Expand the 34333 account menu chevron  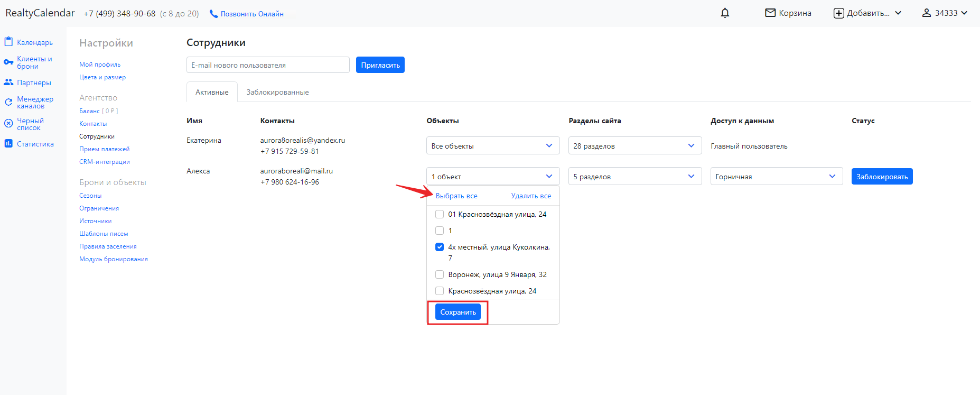click(964, 13)
